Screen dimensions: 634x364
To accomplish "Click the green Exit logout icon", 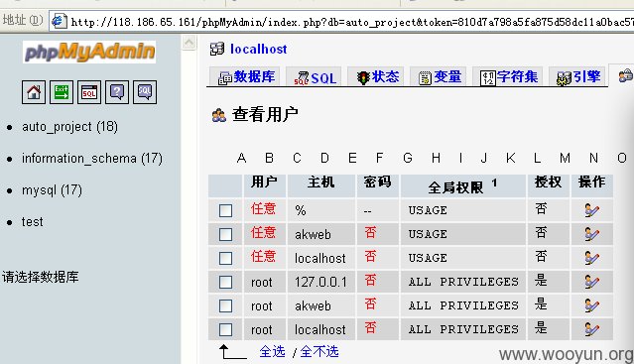I will click(62, 92).
